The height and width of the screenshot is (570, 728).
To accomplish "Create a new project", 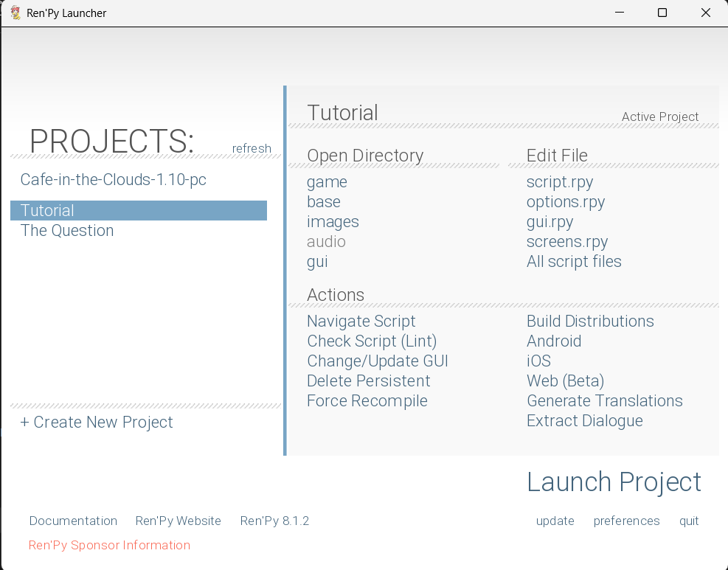I will pos(96,423).
